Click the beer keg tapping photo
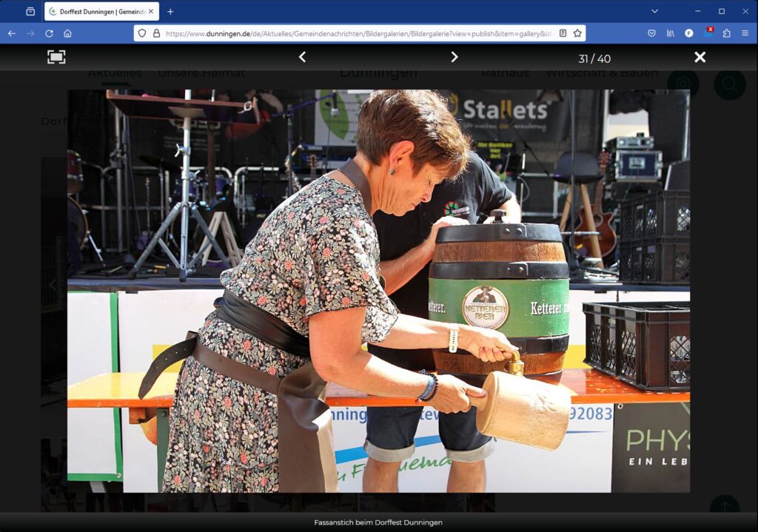The width and height of the screenshot is (758, 532). coord(378,291)
